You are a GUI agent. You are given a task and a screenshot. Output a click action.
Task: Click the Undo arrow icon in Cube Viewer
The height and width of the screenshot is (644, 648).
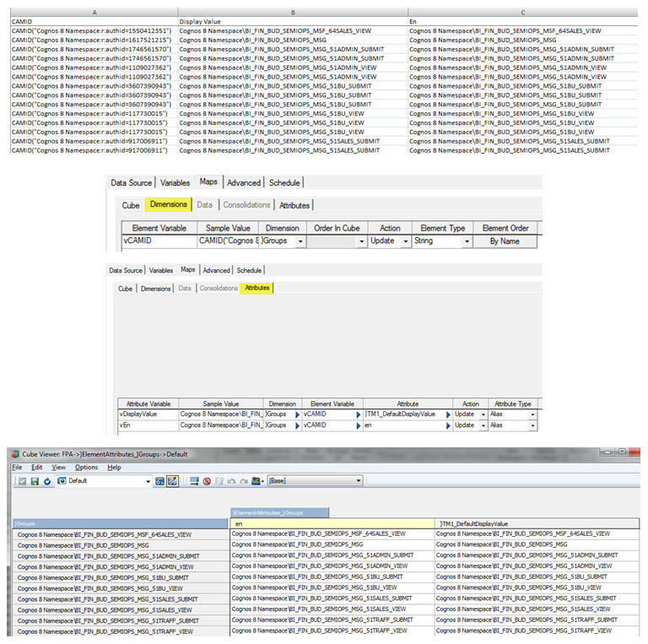[231, 481]
